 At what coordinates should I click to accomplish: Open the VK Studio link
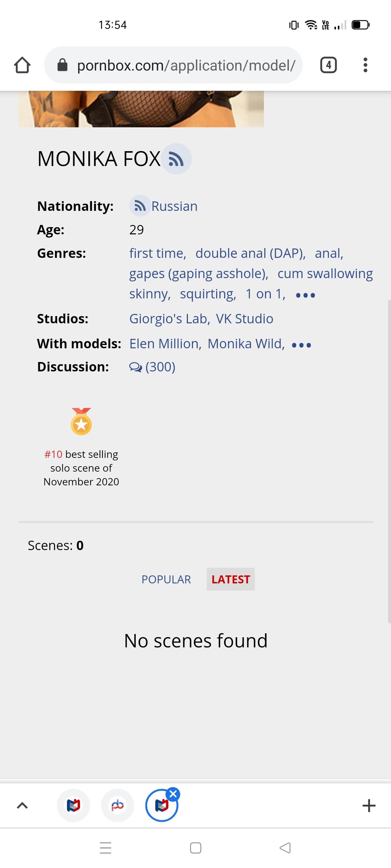tap(245, 319)
